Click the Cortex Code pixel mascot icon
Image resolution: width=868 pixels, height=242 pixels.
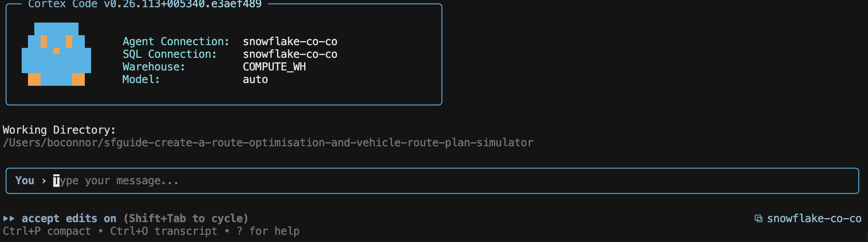(x=56, y=54)
